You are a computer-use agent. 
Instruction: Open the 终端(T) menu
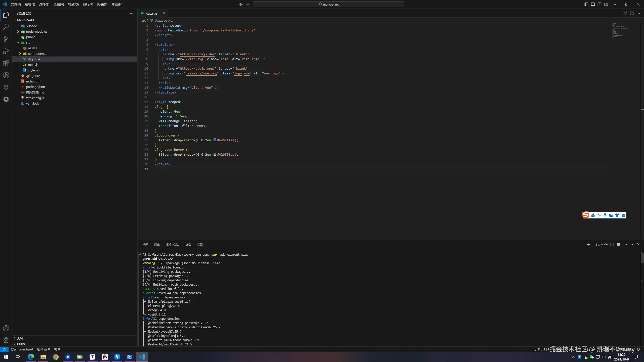pyautogui.click(x=102, y=4)
